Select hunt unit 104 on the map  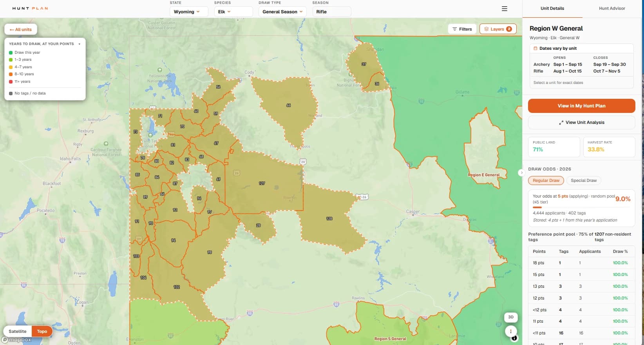point(143,277)
